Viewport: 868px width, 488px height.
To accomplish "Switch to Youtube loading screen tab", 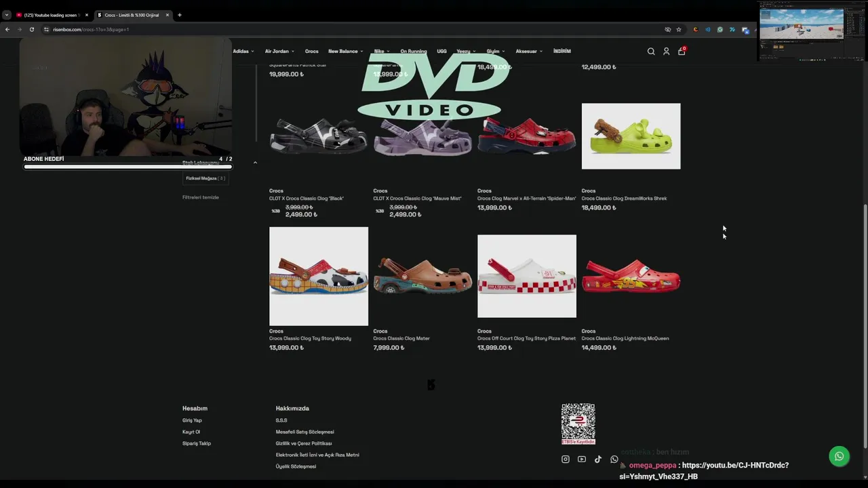I will (x=52, y=15).
